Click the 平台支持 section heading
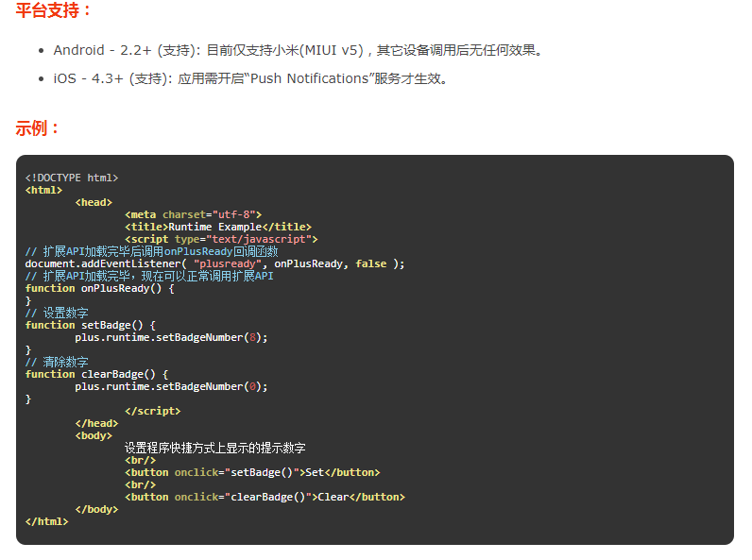Image resolution: width=752 pixels, height=560 pixels. (x=53, y=10)
